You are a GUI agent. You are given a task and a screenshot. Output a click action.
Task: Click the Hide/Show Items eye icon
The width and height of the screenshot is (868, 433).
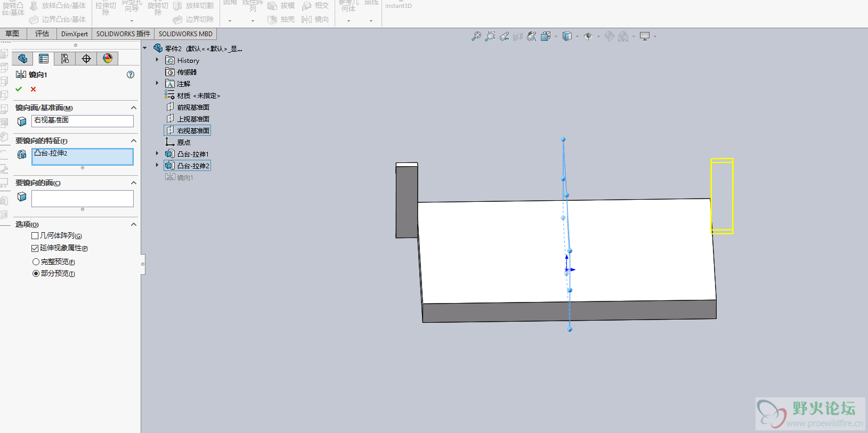click(588, 36)
